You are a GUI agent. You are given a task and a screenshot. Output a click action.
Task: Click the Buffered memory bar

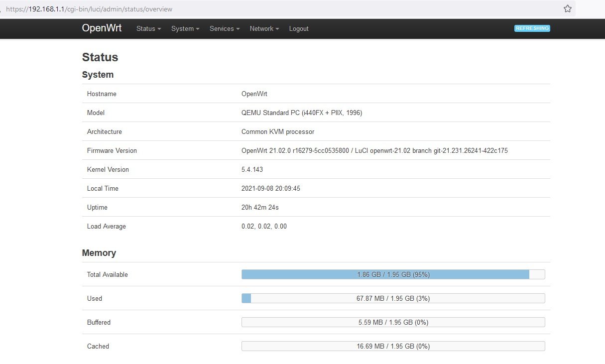pos(393,322)
